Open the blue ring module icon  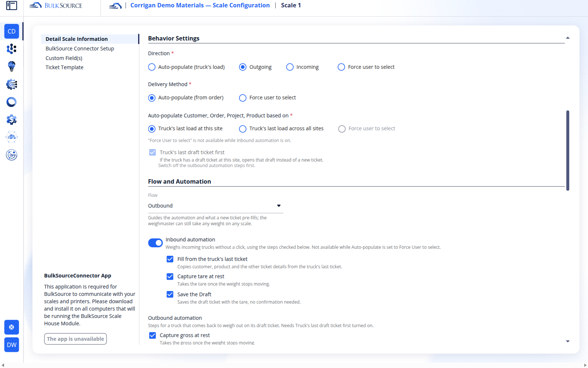12,102
